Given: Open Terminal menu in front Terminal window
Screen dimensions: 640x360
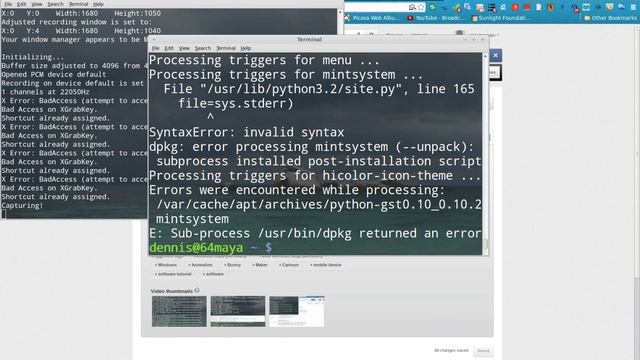Looking at the screenshot, I should (x=226, y=48).
